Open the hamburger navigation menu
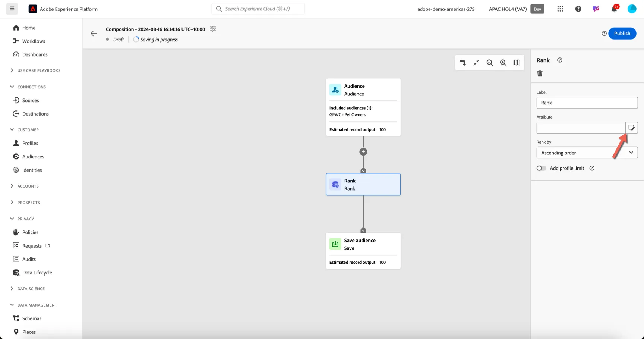 [12, 9]
